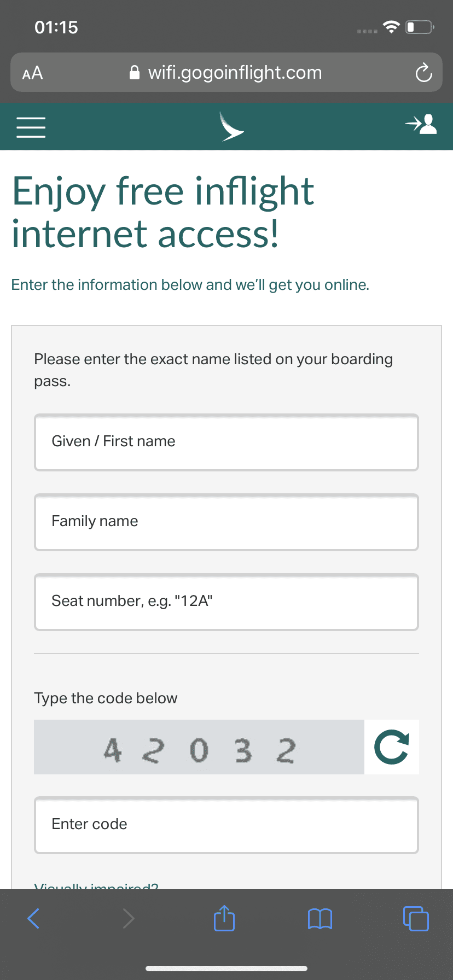Click the Enter code field
453x980 pixels.
[x=226, y=825]
